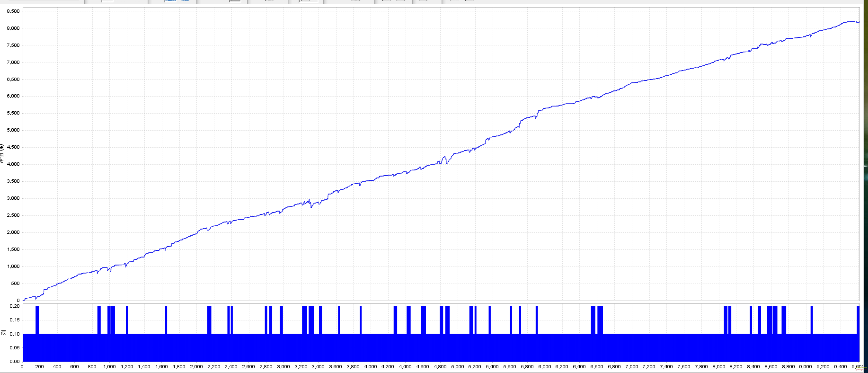Click the 9,400 x-axis label
The height and width of the screenshot is (373, 868).
pyautogui.click(x=841, y=366)
